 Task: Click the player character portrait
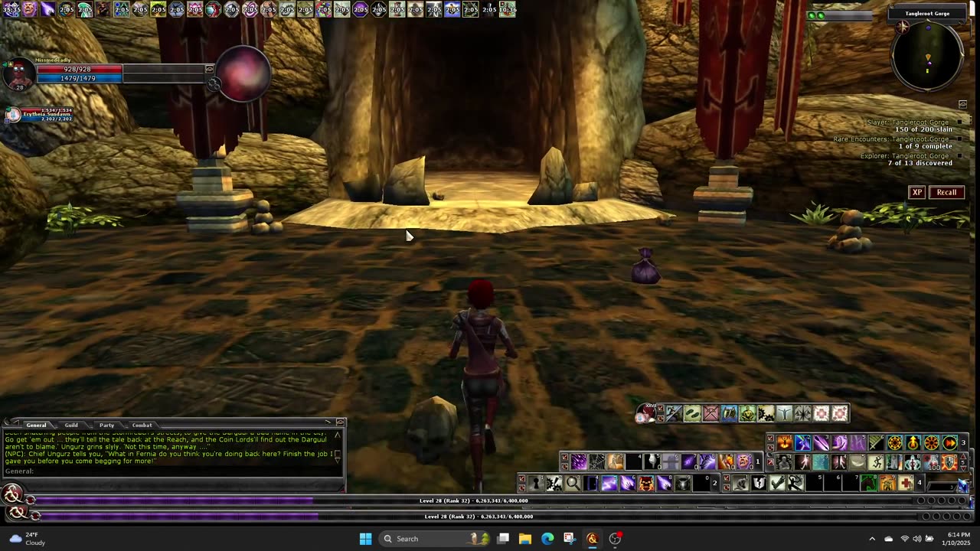[x=19, y=74]
